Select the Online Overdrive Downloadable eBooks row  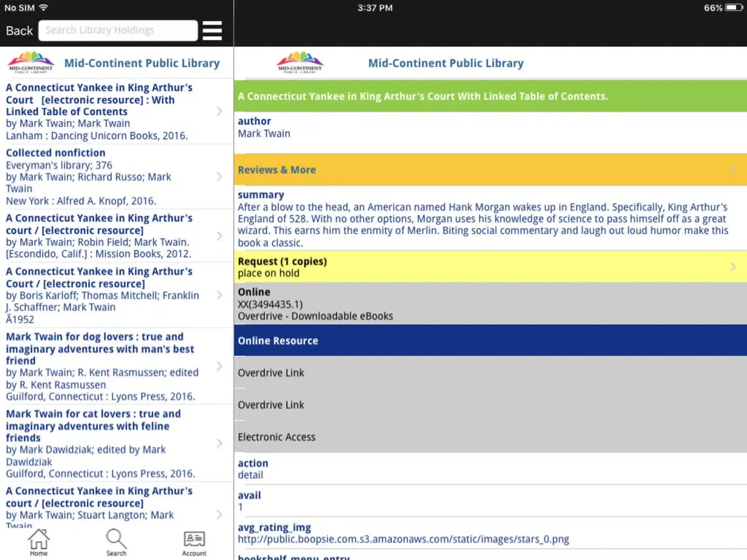click(491, 304)
